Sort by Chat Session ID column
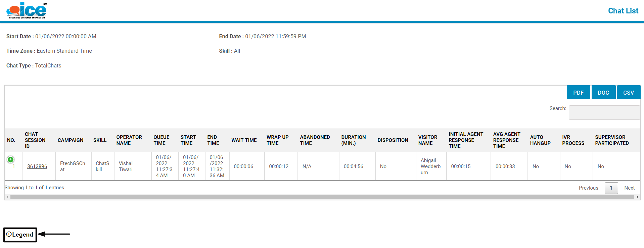644x248 pixels. 35,140
